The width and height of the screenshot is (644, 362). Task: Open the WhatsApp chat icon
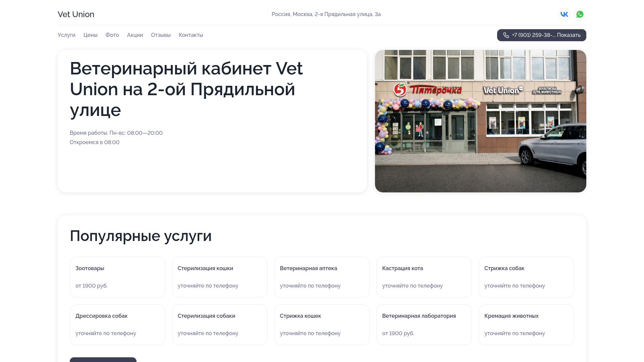point(580,14)
